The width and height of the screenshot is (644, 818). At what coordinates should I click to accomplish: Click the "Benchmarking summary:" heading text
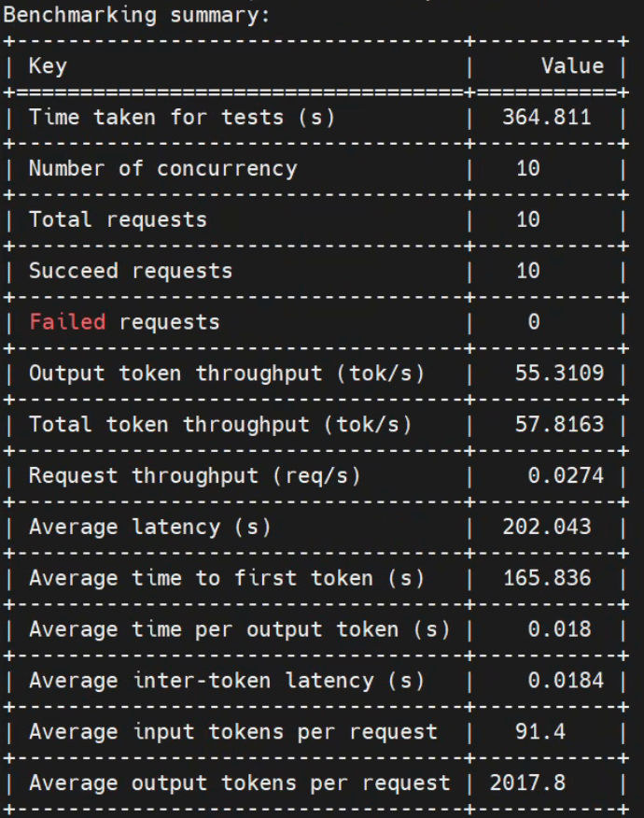136,16
